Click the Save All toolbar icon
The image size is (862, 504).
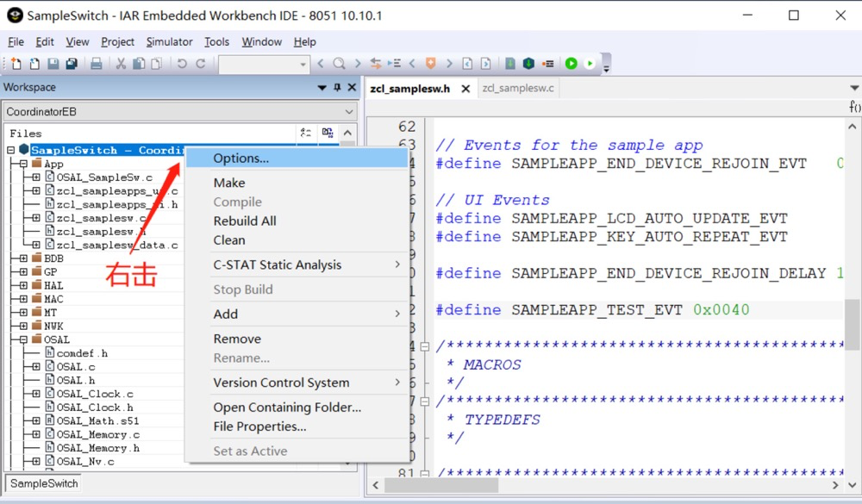coord(72,64)
